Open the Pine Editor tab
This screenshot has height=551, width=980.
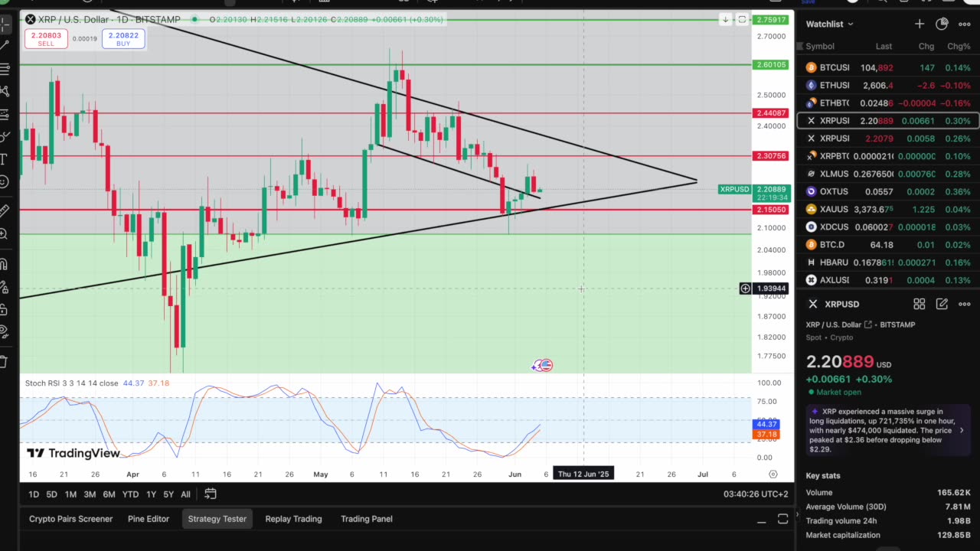pyautogui.click(x=149, y=519)
